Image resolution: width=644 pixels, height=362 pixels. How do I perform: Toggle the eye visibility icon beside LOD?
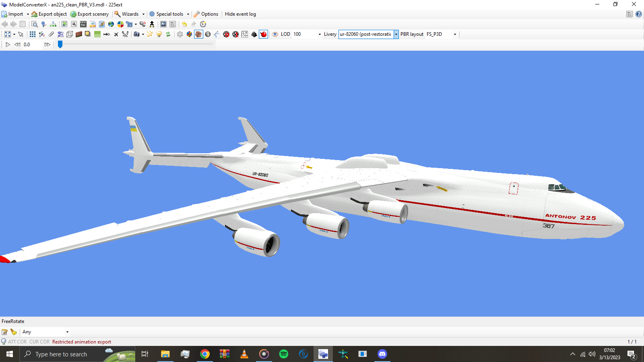point(275,34)
